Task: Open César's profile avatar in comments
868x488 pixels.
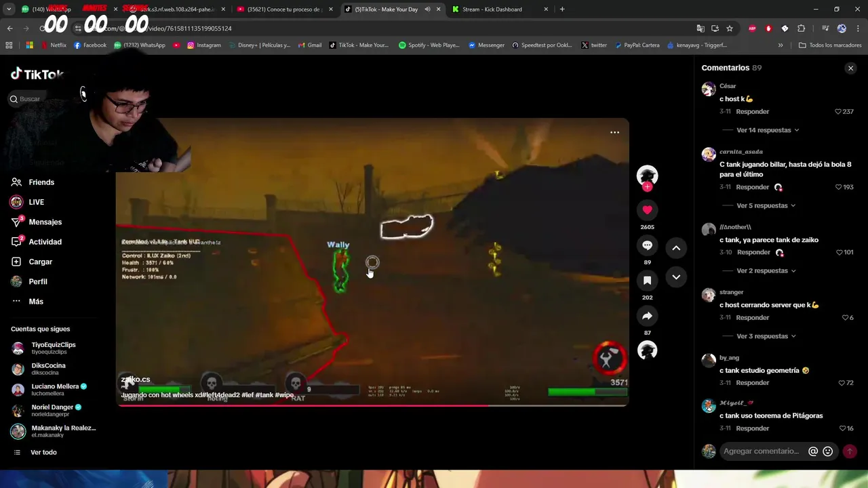Action: pos(709,89)
